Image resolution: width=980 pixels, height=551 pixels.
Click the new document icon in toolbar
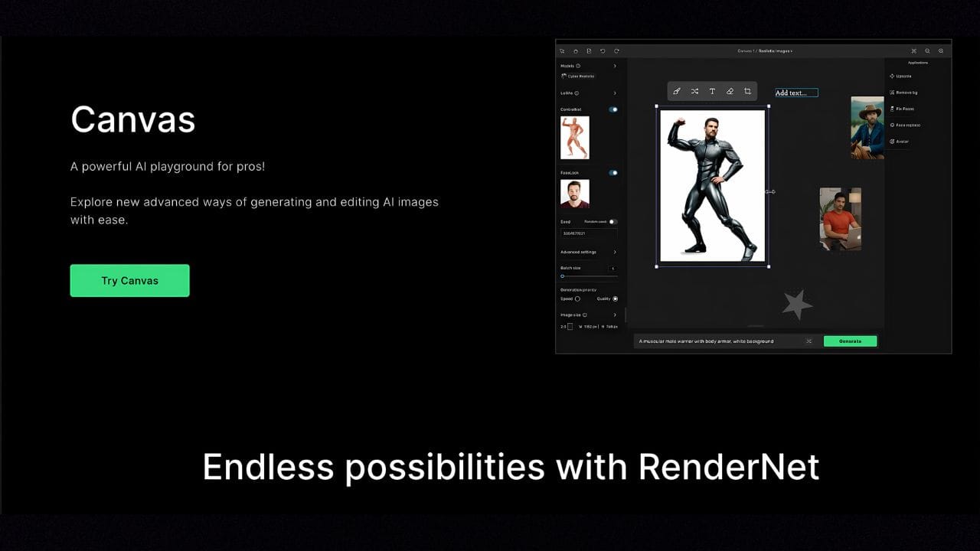(x=589, y=51)
